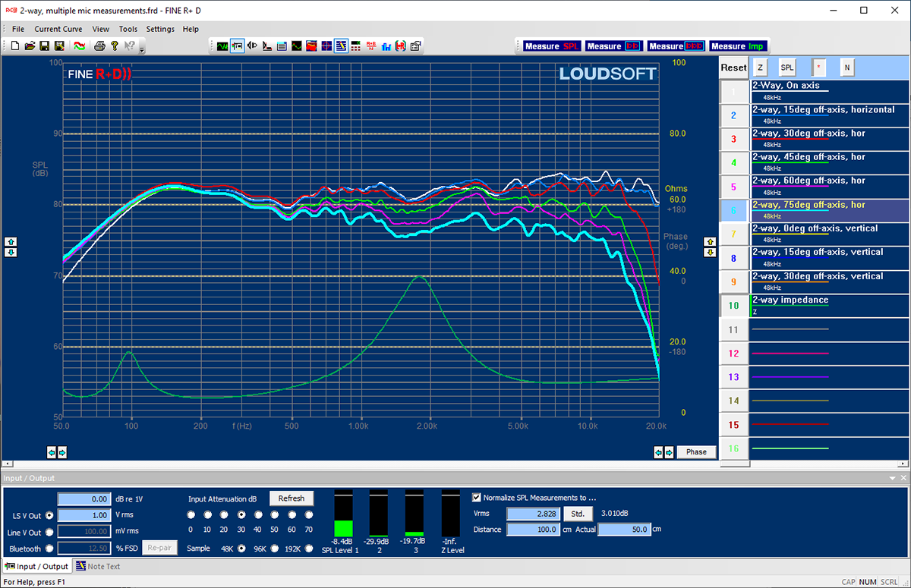Screen dimensions: 911x588
Task: Click the Measure SPL button
Action: click(x=550, y=46)
